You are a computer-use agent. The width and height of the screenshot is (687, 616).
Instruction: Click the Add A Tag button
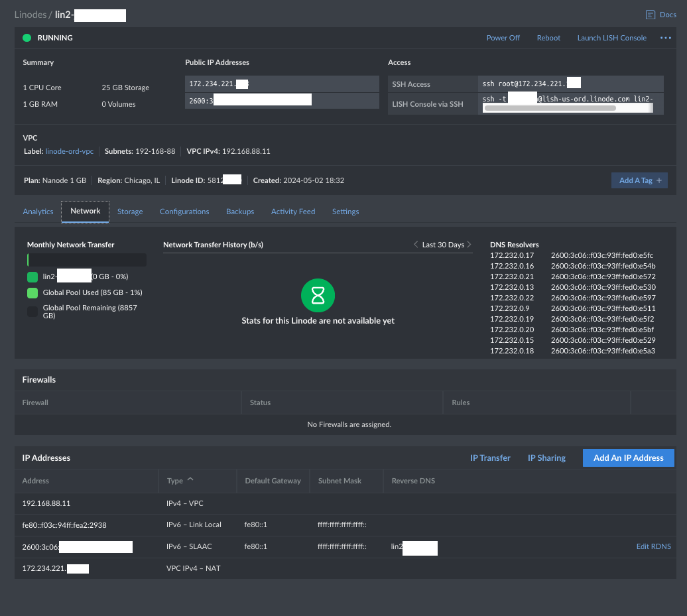(x=639, y=180)
